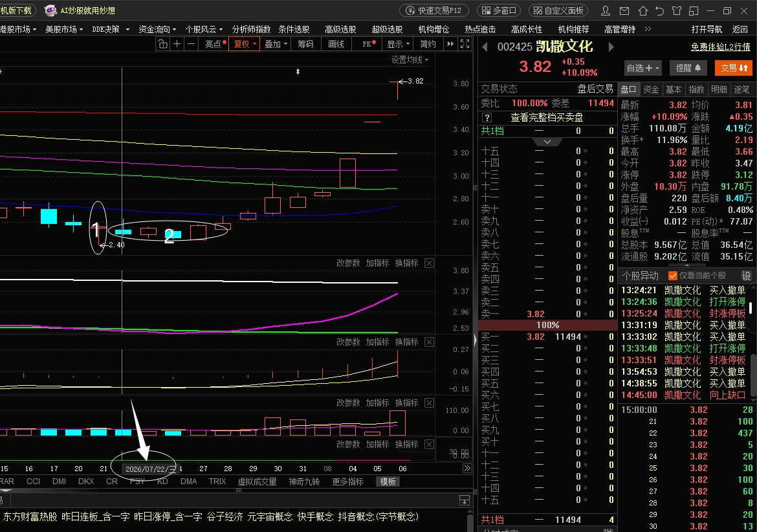
Task: Open 自选 watchlist dropdown
Action: (642, 68)
